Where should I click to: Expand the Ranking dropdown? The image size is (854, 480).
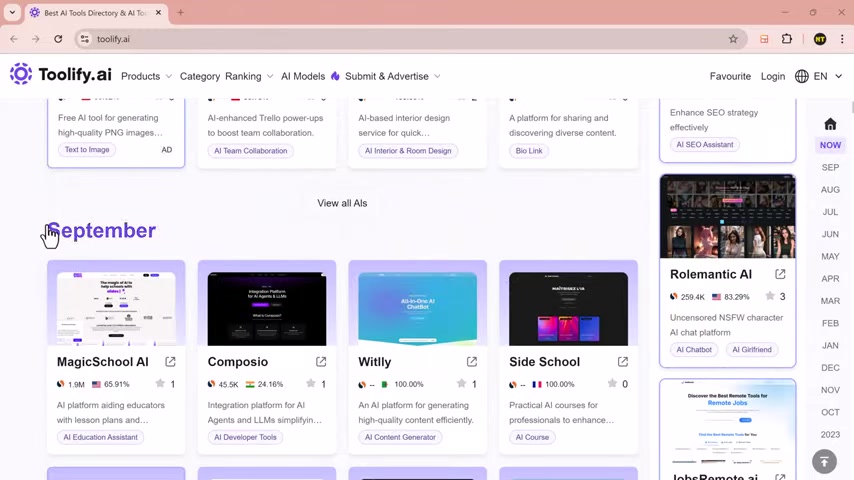point(249,76)
